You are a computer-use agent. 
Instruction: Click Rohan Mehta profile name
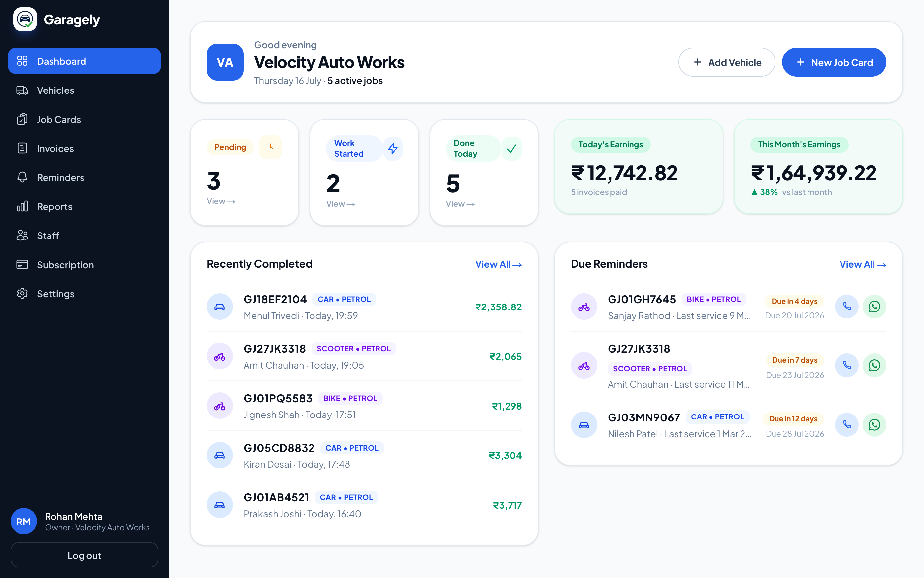(x=74, y=517)
